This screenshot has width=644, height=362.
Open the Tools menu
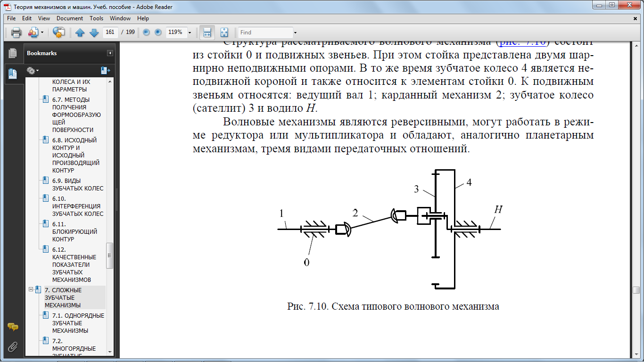96,18
